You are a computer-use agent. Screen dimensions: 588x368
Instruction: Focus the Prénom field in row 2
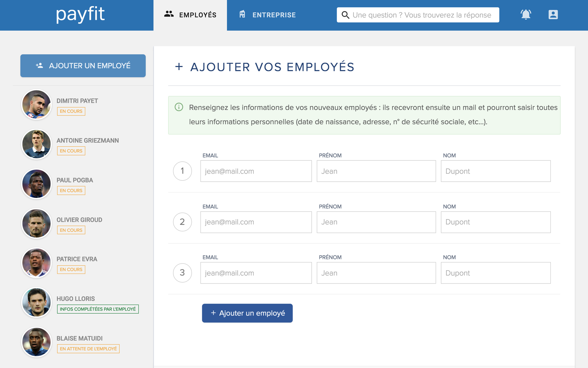(376, 222)
